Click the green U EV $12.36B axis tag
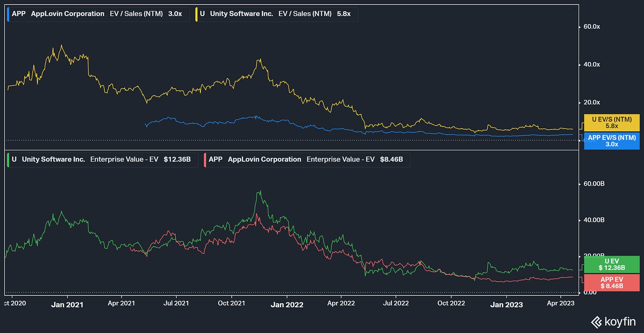The image size is (644, 333). tap(612, 264)
